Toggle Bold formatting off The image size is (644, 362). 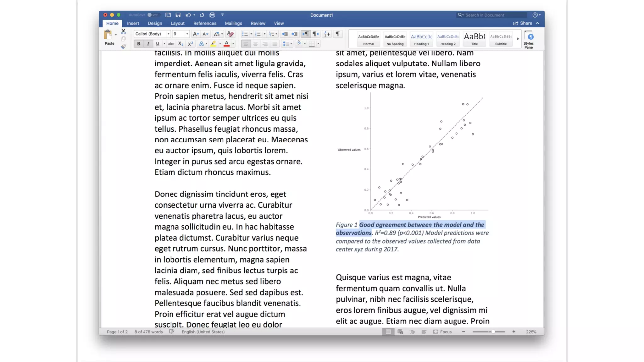point(138,44)
